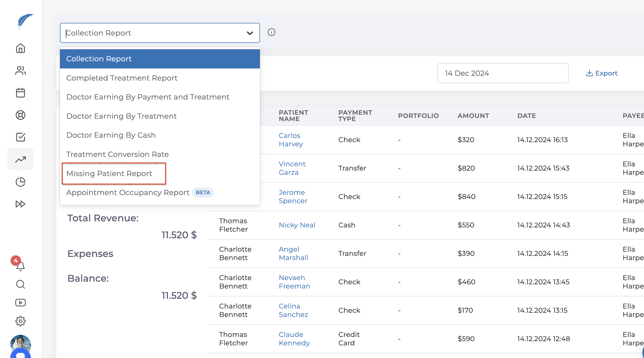Click the pie chart statistics icon
The height and width of the screenshot is (358, 644).
coord(21,182)
